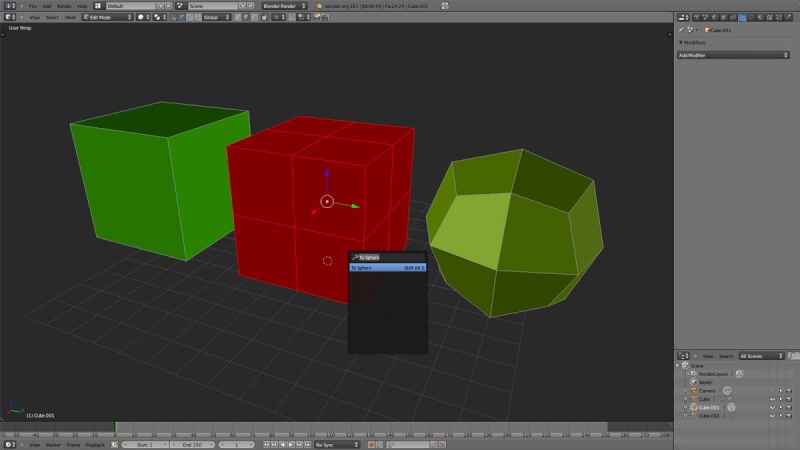The width and height of the screenshot is (800, 450).
Task: Open the Render menu
Action: [64, 6]
